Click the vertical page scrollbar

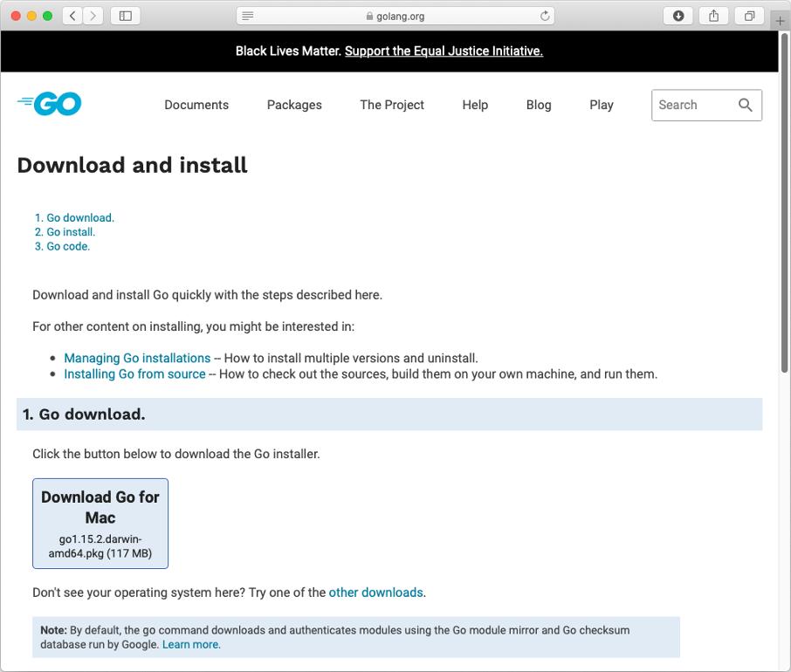click(784, 202)
